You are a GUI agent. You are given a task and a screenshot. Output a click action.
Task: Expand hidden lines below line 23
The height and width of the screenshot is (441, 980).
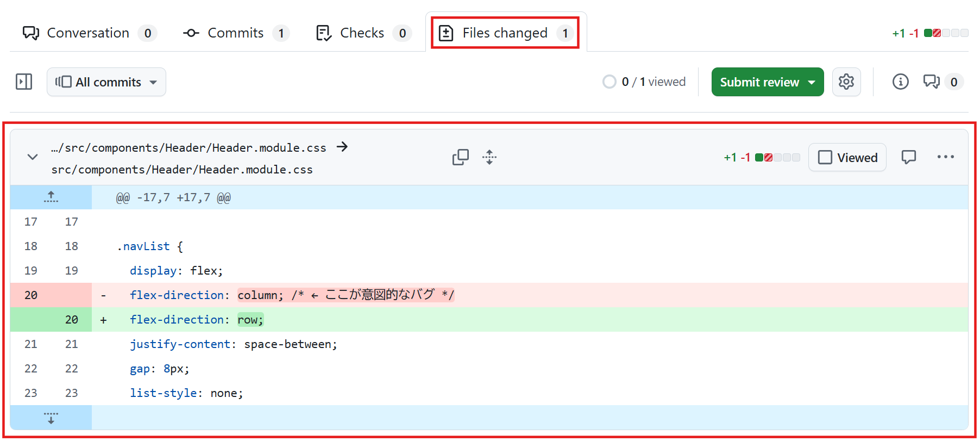click(x=51, y=418)
